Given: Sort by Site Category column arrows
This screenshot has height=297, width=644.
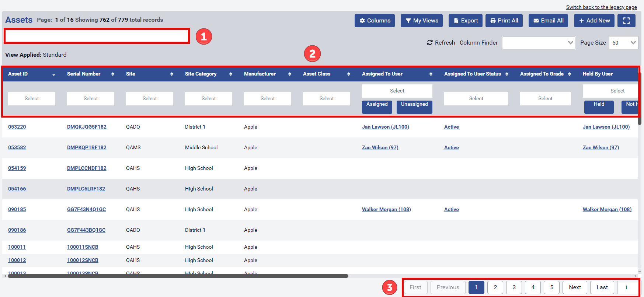Looking at the screenshot, I should pyautogui.click(x=231, y=74).
